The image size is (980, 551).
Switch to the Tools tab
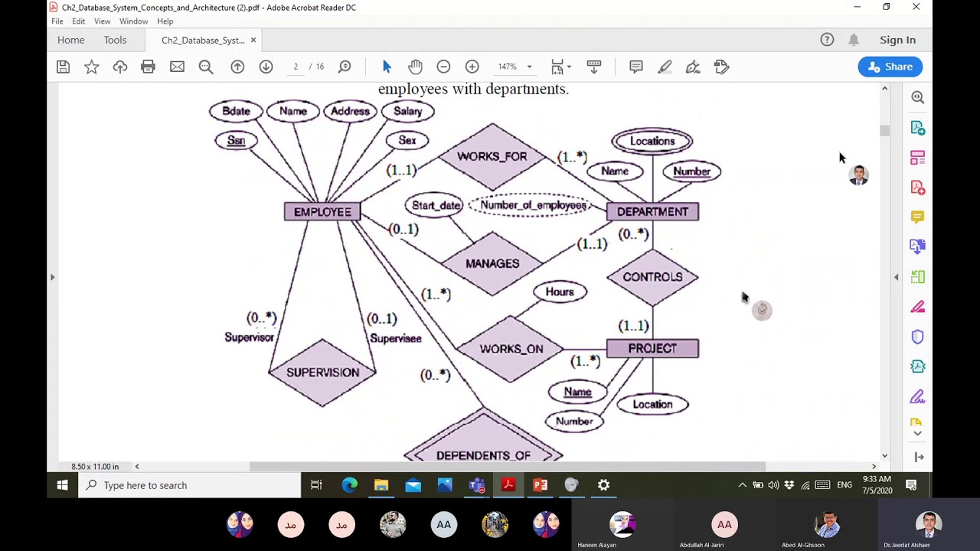click(115, 40)
